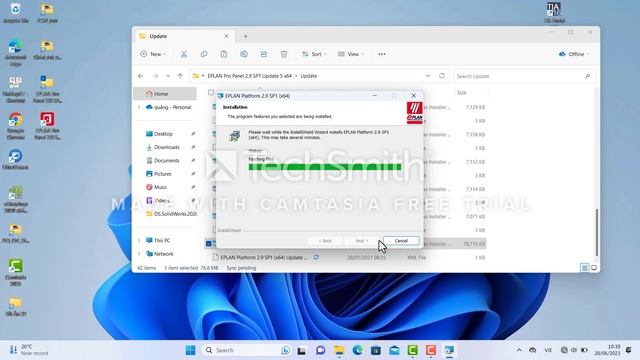Click the orange Camtasia Recorder taskbar icon

click(x=431, y=350)
